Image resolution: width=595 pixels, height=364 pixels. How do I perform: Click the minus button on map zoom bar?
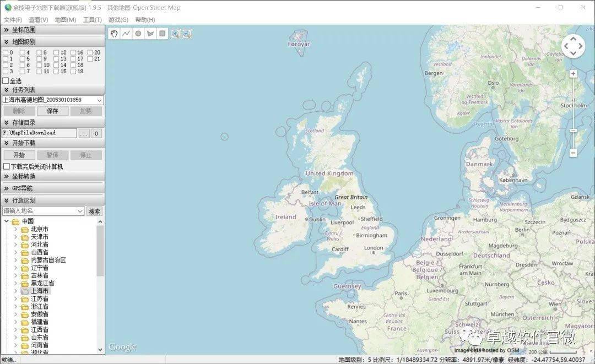(573, 153)
